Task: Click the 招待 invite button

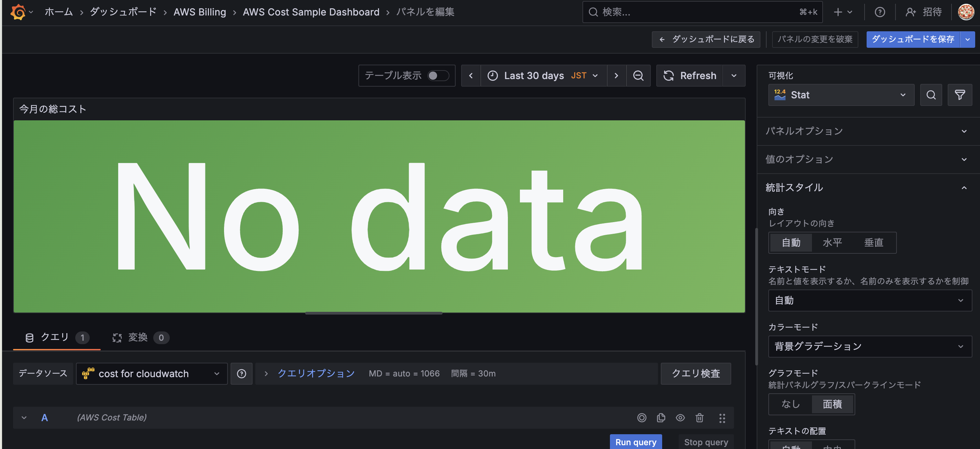Action: (923, 12)
